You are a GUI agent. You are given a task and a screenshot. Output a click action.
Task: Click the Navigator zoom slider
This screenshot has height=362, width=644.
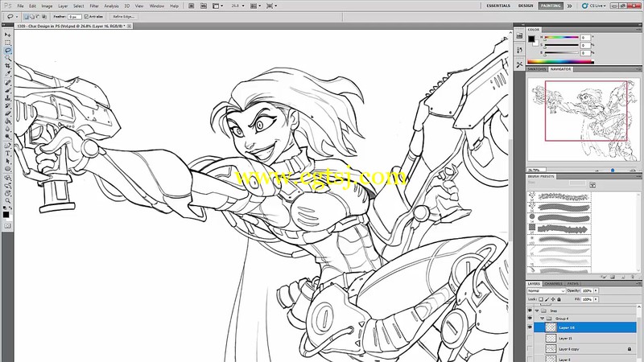click(x=613, y=170)
